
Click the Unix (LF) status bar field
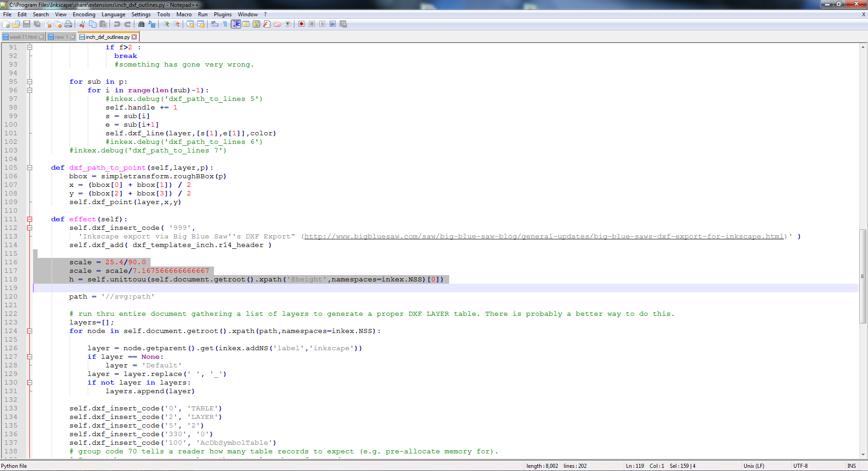point(754,466)
